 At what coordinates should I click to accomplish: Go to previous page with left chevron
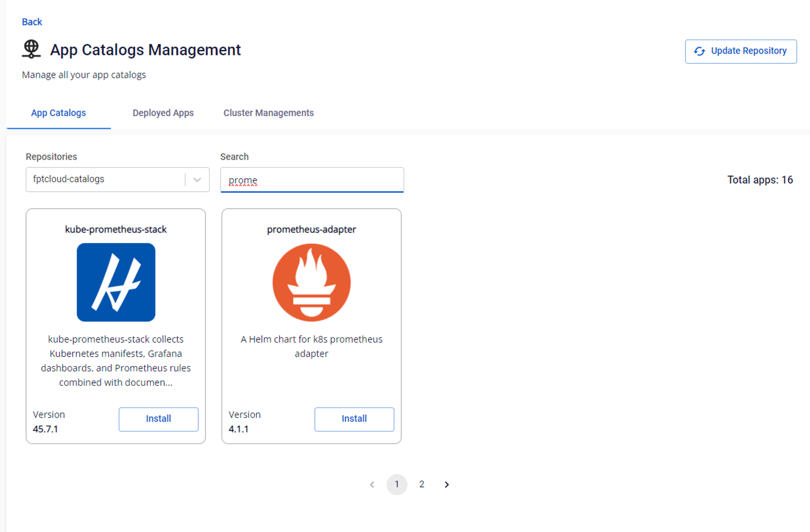(x=372, y=484)
